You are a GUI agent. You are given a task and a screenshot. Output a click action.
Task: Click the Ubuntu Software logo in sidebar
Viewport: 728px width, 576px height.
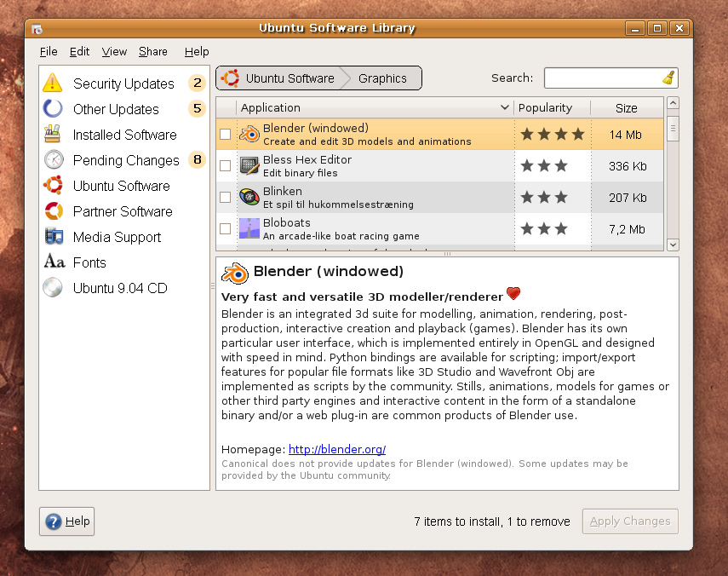tap(54, 185)
